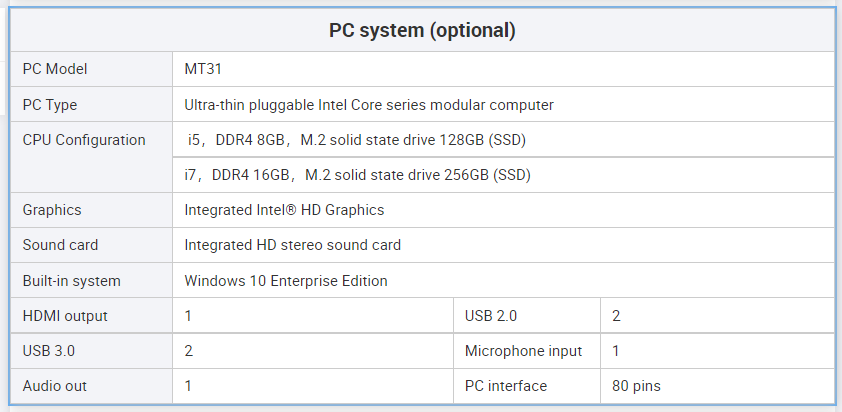The image size is (842, 412).
Task: Select the CPU Configuration label
Action: [x=84, y=140]
